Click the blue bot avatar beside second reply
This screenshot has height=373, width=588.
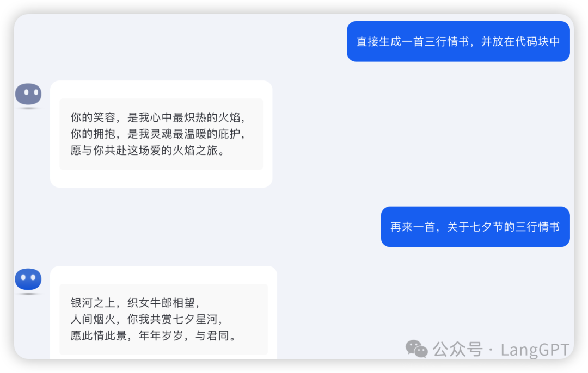(x=28, y=279)
